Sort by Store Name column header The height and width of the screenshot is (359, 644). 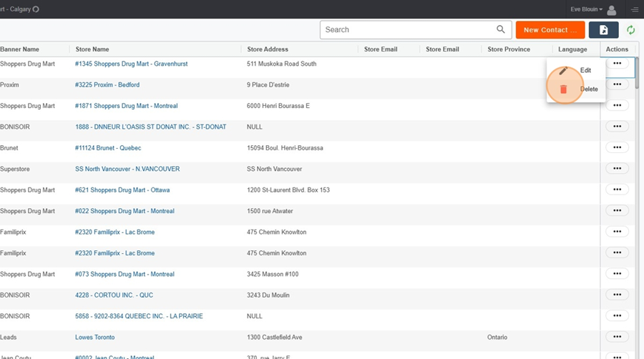[92, 49]
